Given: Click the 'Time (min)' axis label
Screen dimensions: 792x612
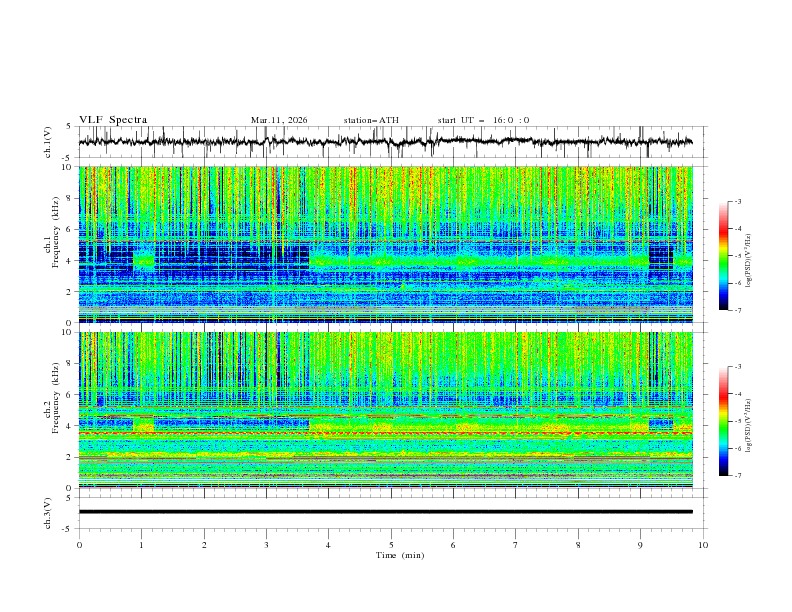Looking at the screenshot, I should (x=400, y=555).
